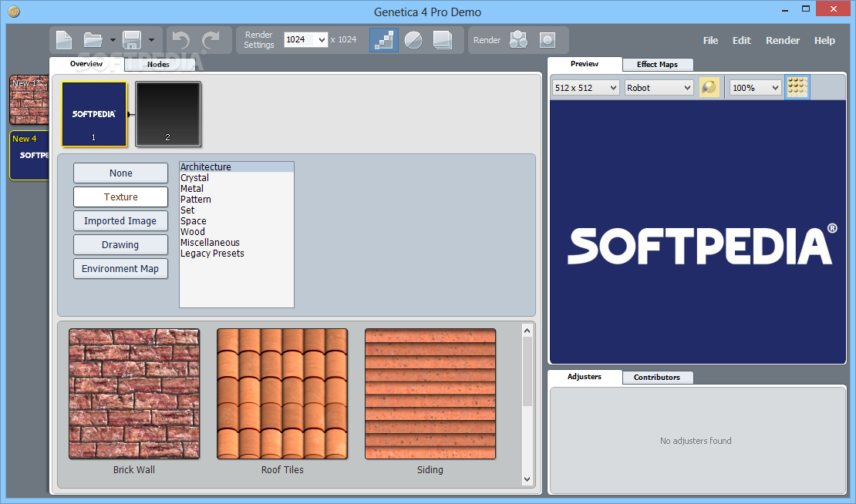Choose the Brick Wall texture preset

[134, 394]
